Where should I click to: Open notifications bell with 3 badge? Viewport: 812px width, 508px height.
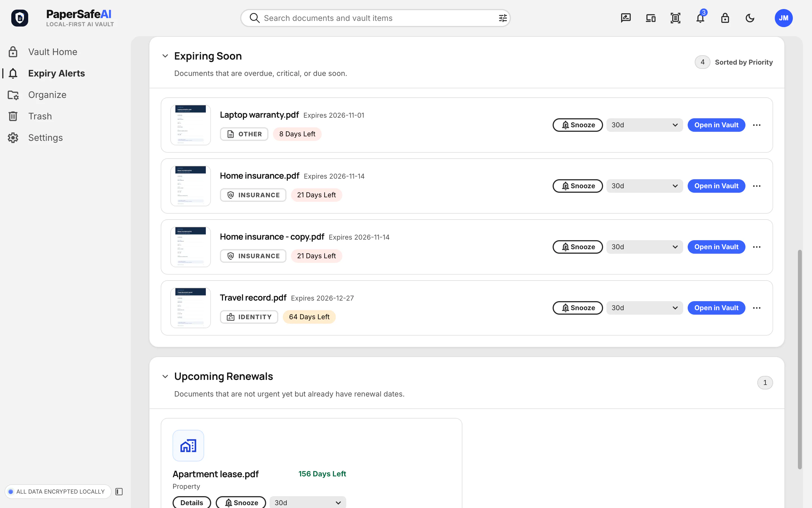tap(701, 17)
